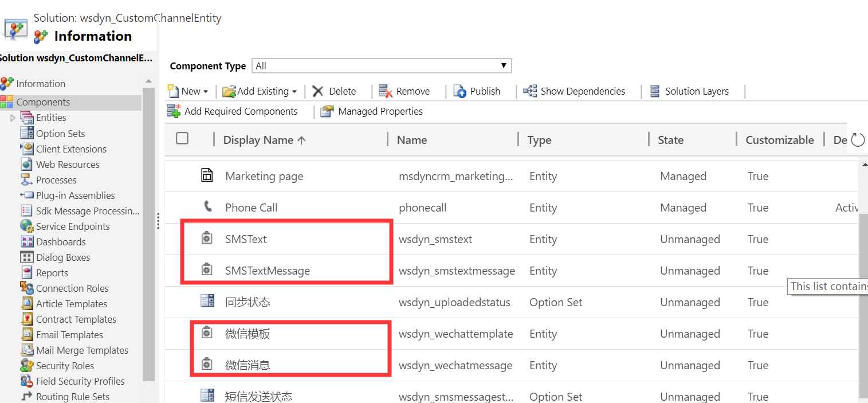Click the Option Sets sidebar icon
Viewport: 868px width, 403px height.
27,133
